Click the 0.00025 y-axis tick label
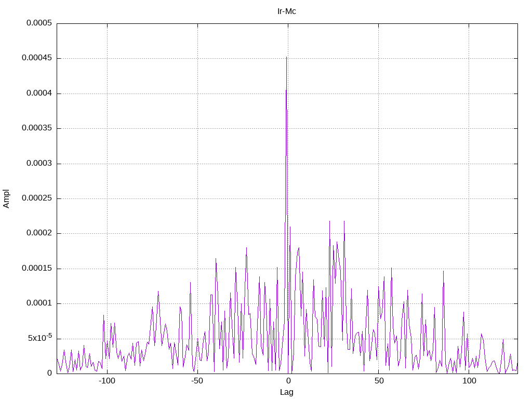The width and height of the screenshot is (532, 399). pyautogui.click(x=37, y=198)
